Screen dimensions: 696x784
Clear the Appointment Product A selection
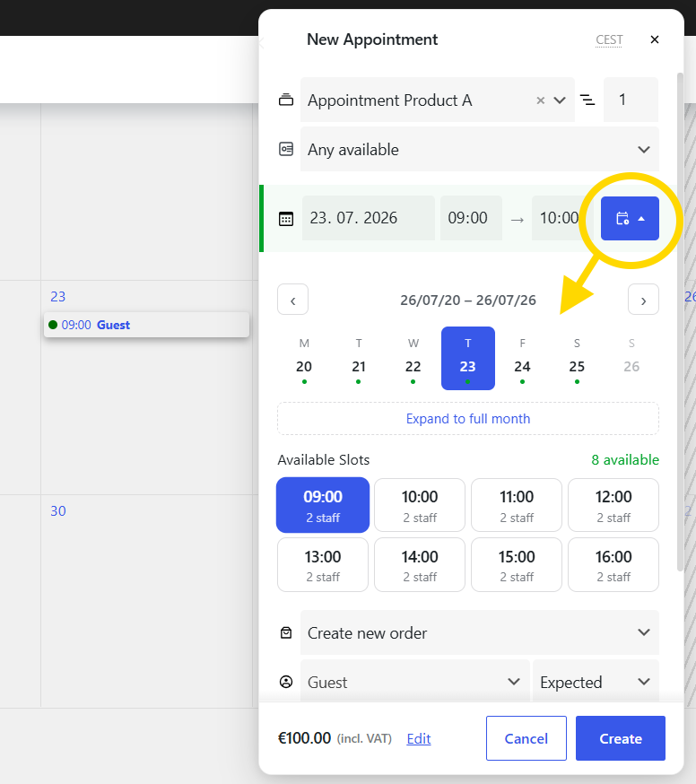click(x=541, y=100)
